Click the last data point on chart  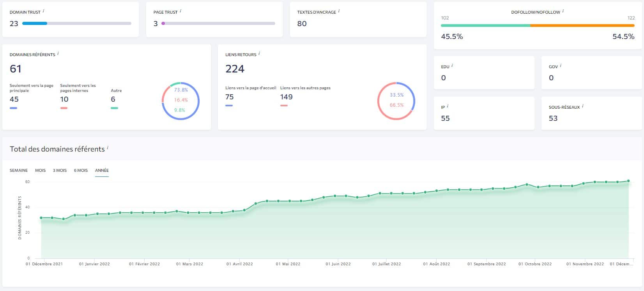pos(628,181)
